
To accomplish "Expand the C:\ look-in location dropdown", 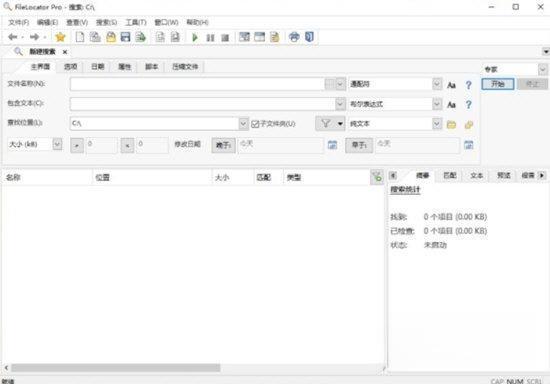I will (x=243, y=123).
